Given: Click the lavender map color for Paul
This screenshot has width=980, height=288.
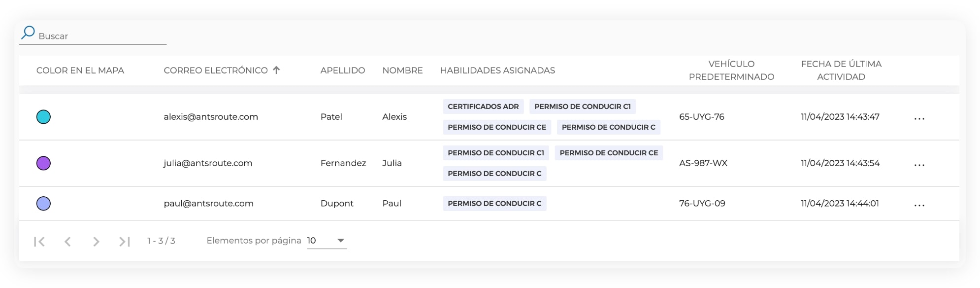Looking at the screenshot, I should (43, 203).
